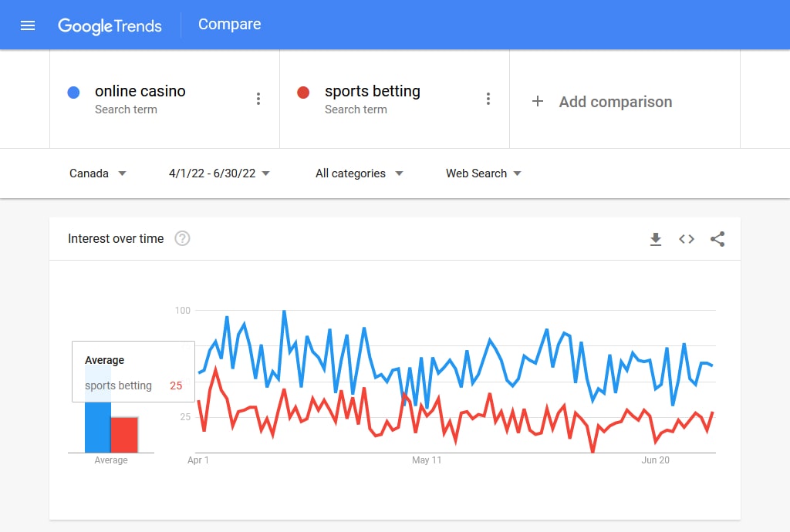Open the hamburger main menu
The image size is (790, 532).
pyautogui.click(x=28, y=25)
